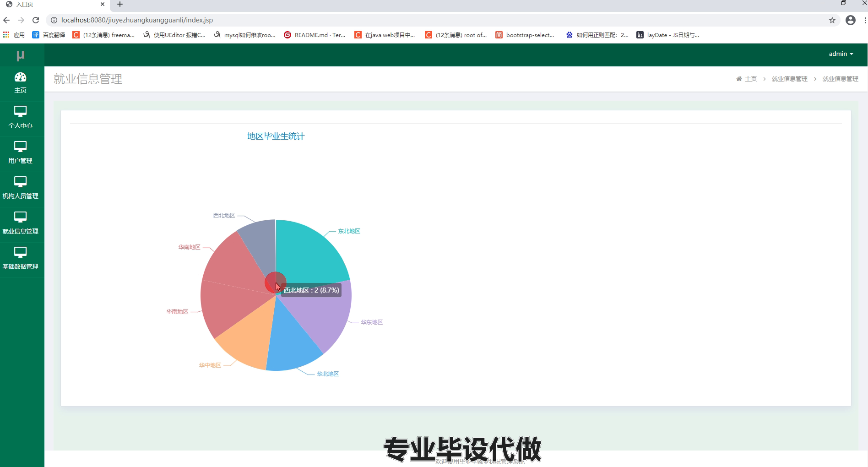Open the 使用UEditor 报错 bookmark

tap(174, 35)
